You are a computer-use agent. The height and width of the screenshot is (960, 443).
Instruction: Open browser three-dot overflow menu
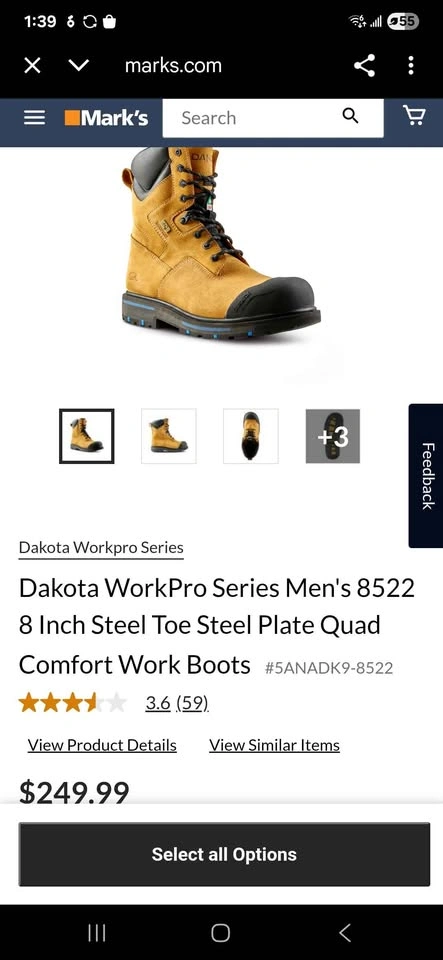click(x=411, y=65)
